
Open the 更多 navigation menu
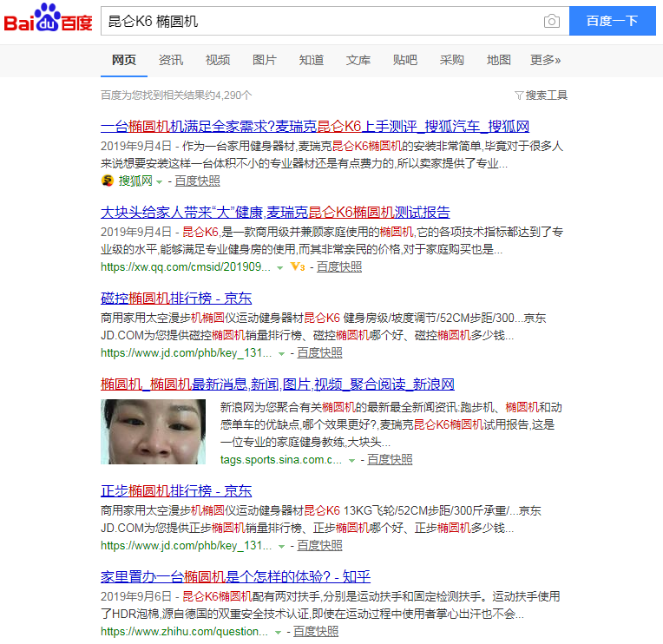pos(545,60)
